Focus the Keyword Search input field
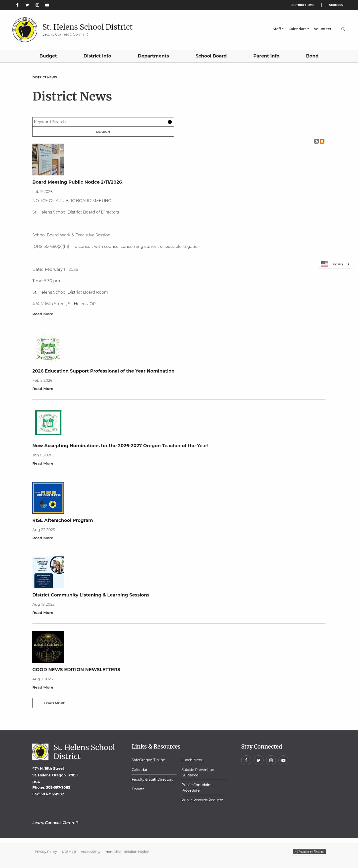The width and height of the screenshot is (358, 868). click(99, 122)
